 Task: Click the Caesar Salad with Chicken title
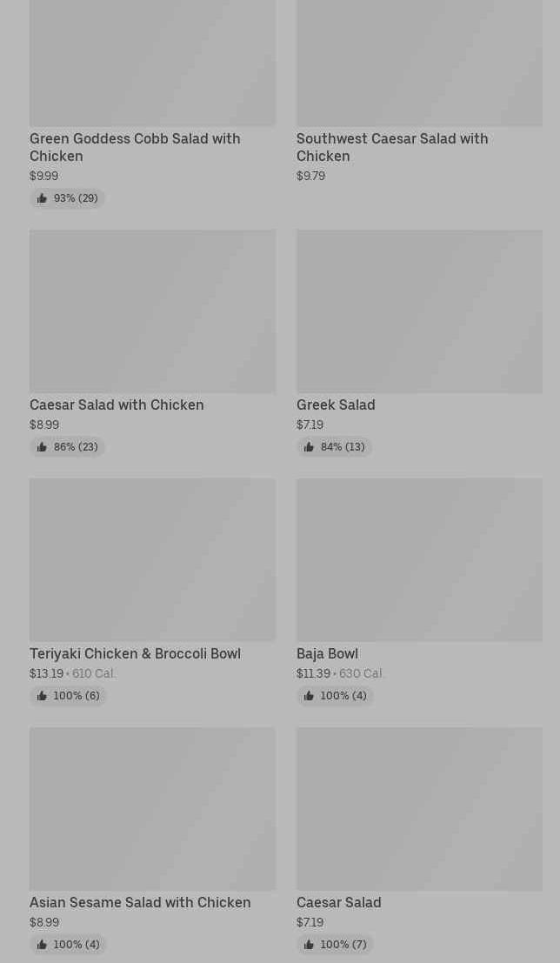pyautogui.click(x=117, y=405)
